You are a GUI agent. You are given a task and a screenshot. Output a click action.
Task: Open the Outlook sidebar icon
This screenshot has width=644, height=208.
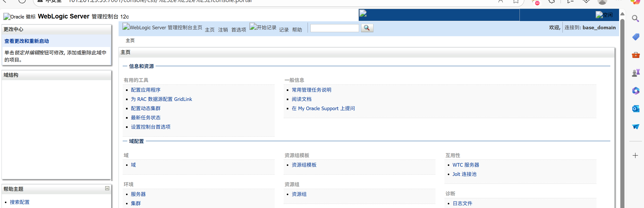click(636, 109)
